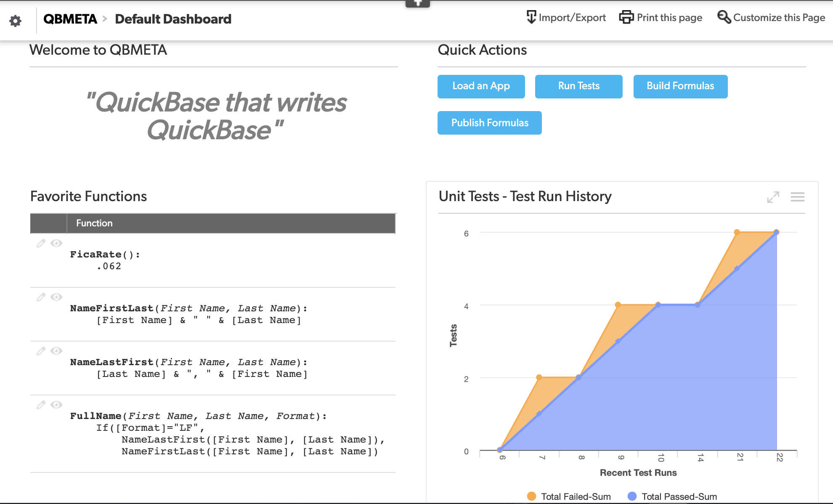The width and height of the screenshot is (833, 504).
Task: Open the settings gear menu
Action: [x=16, y=21]
